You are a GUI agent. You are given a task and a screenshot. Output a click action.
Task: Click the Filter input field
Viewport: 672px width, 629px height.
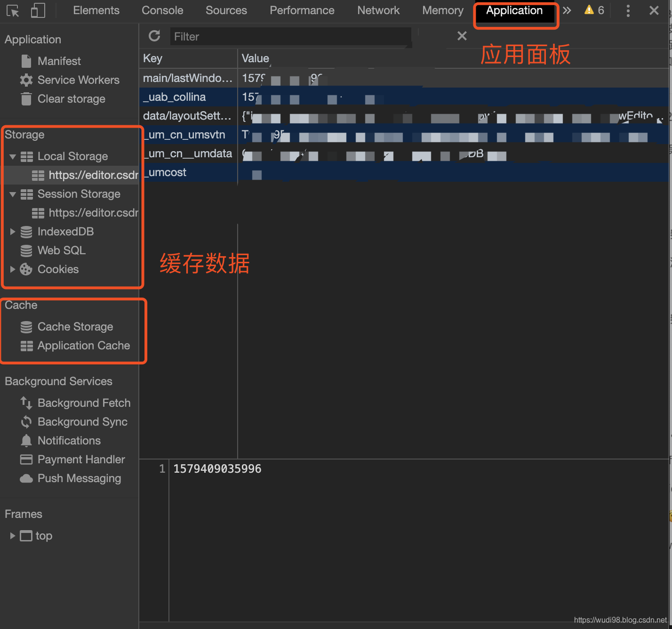290,36
